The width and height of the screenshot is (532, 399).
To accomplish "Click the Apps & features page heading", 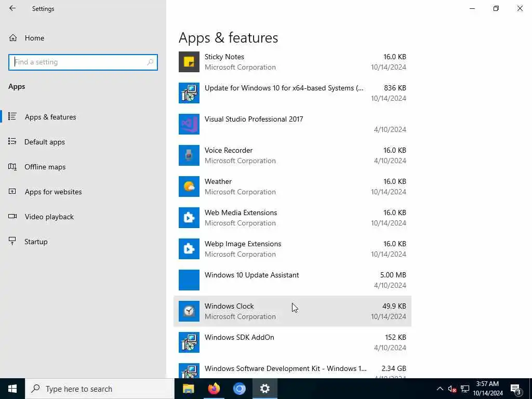I will coord(229,37).
